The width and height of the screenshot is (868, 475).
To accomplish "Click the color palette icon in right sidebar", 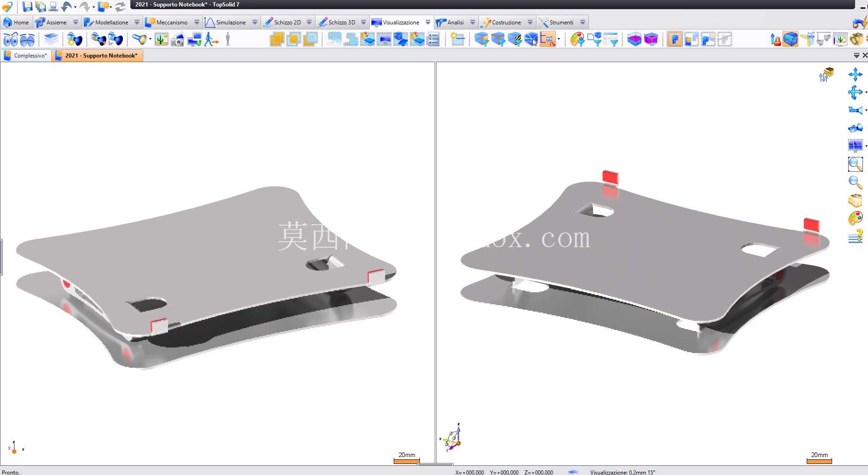I will pos(855,218).
